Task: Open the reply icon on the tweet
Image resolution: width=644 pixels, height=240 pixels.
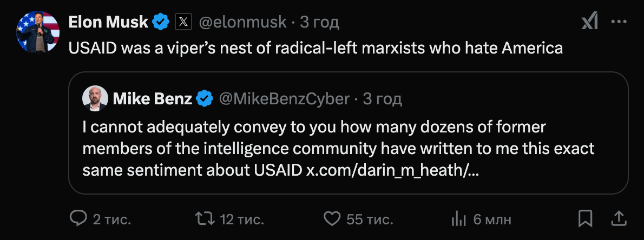Action: (x=79, y=219)
